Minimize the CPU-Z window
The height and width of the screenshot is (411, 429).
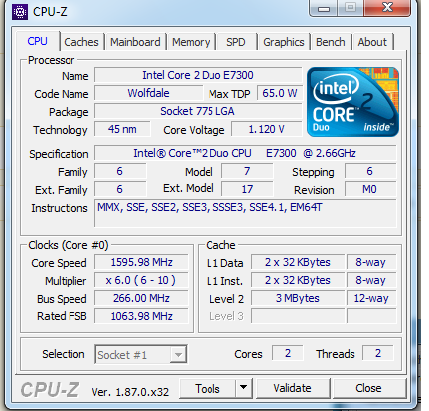pyautogui.click(x=323, y=8)
